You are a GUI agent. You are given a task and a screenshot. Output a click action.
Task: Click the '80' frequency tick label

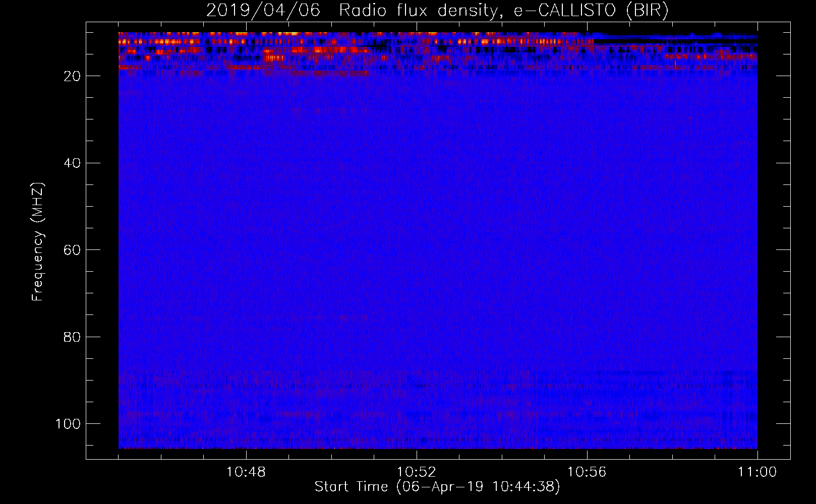tap(72, 337)
